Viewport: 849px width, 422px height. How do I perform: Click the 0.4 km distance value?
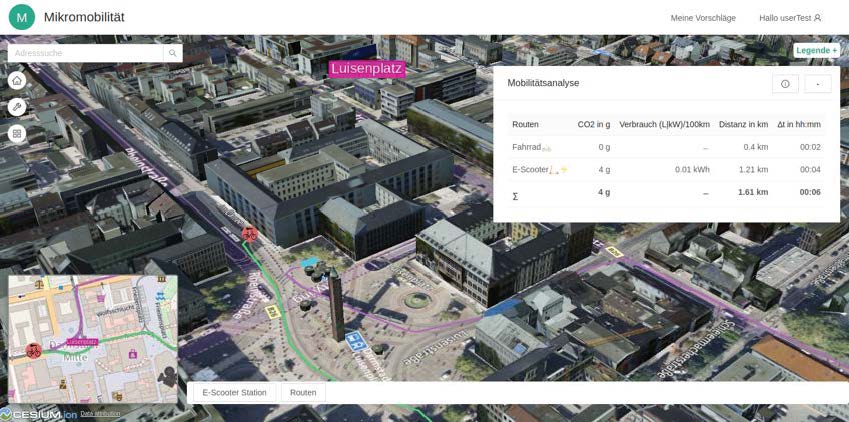[x=755, y=147]
